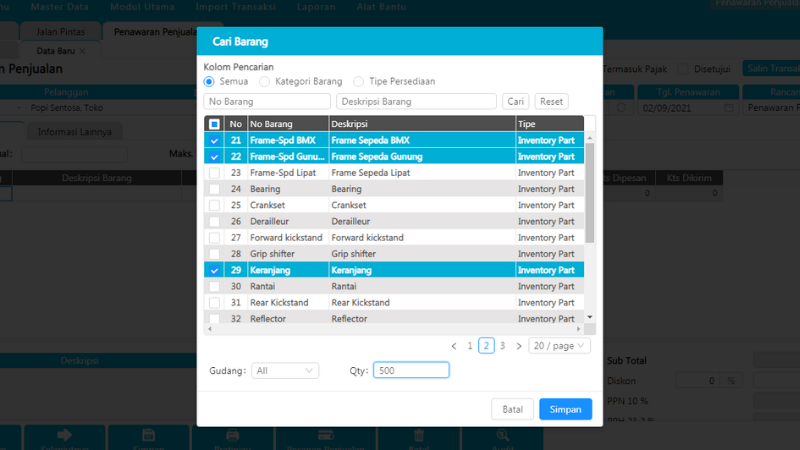The width and height of the screenshot is (800, 450).
Task: Go to the previous page arrow
Action: click(x=453, y=345)
